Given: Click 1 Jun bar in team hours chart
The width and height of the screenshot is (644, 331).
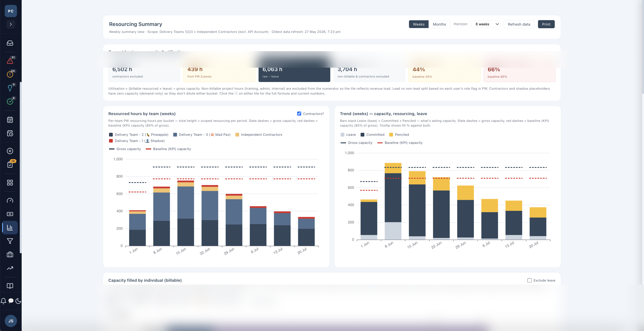Looking at the screenshot, I should [x=137, y=228].
